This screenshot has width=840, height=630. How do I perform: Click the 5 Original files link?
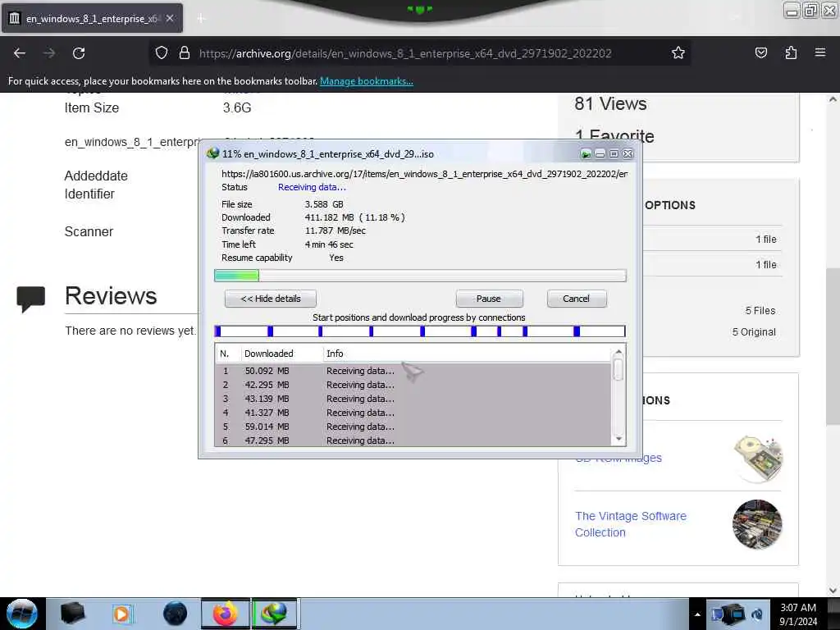point(754,332)
